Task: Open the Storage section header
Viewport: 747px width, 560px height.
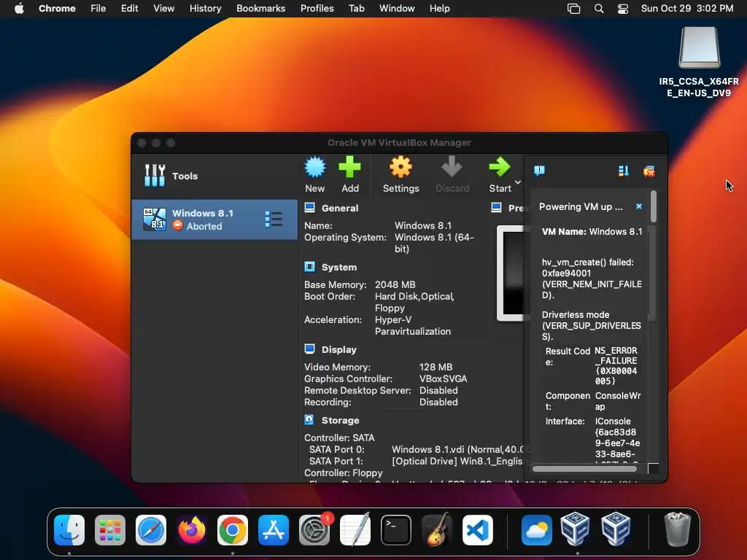Action: [340, 421]
